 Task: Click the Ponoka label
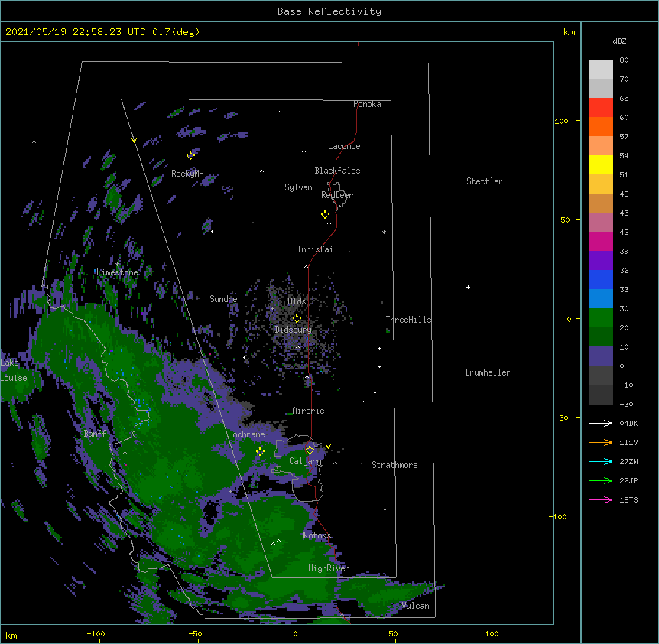367,104
